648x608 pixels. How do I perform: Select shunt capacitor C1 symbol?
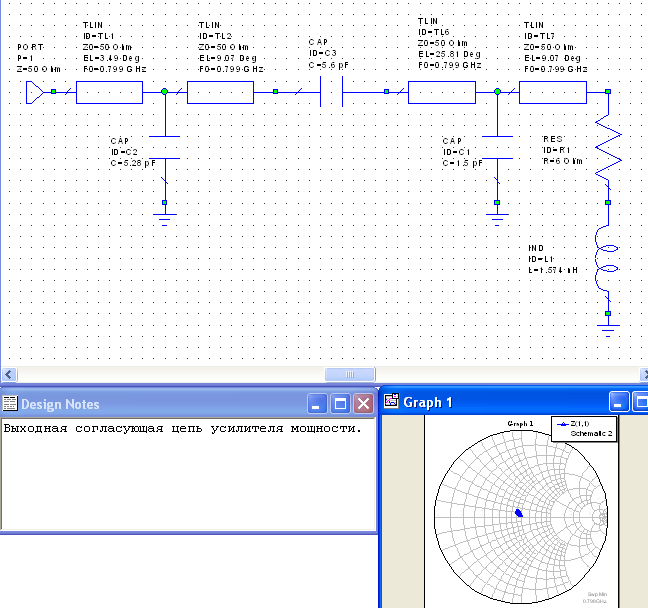pyautogui.click(x=498, y=147)
